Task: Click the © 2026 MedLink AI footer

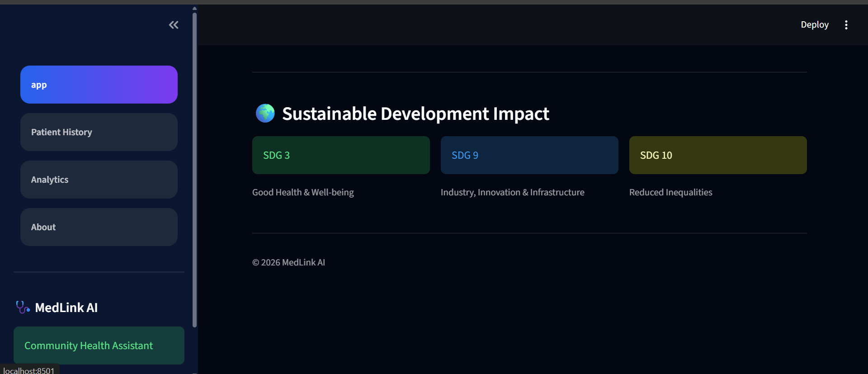Action: (288, 262)
